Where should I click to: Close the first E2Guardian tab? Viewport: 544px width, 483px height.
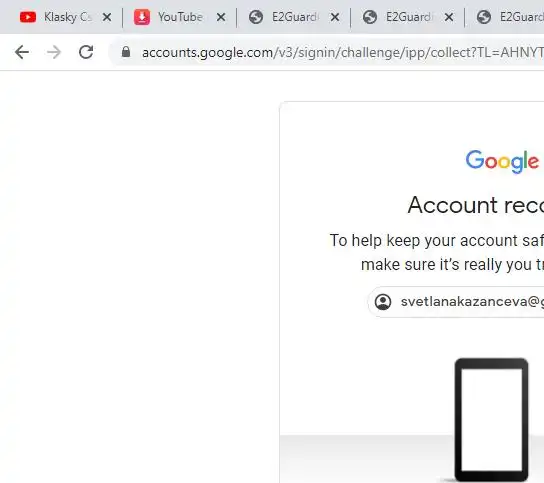click(x=335, y=17)
